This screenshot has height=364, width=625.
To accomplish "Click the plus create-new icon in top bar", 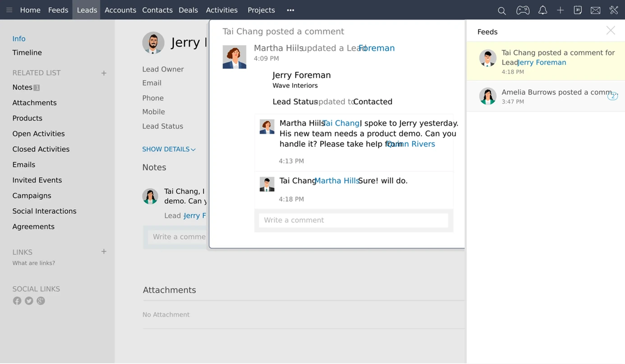I will coord(560,10).
